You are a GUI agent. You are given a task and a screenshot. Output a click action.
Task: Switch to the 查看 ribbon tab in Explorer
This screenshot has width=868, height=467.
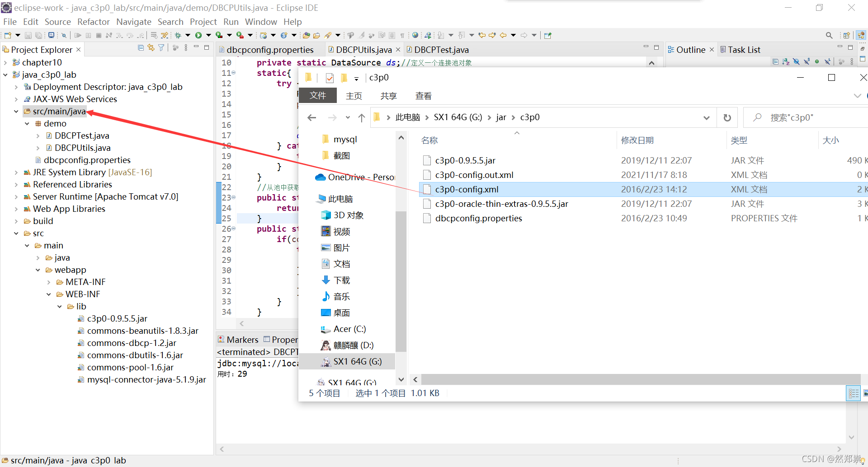click(423, 95)
